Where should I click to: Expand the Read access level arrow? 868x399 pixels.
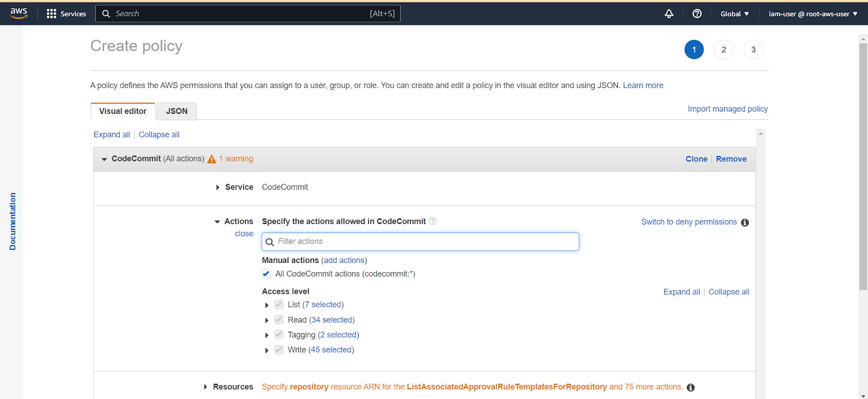(x=266, y=320)
